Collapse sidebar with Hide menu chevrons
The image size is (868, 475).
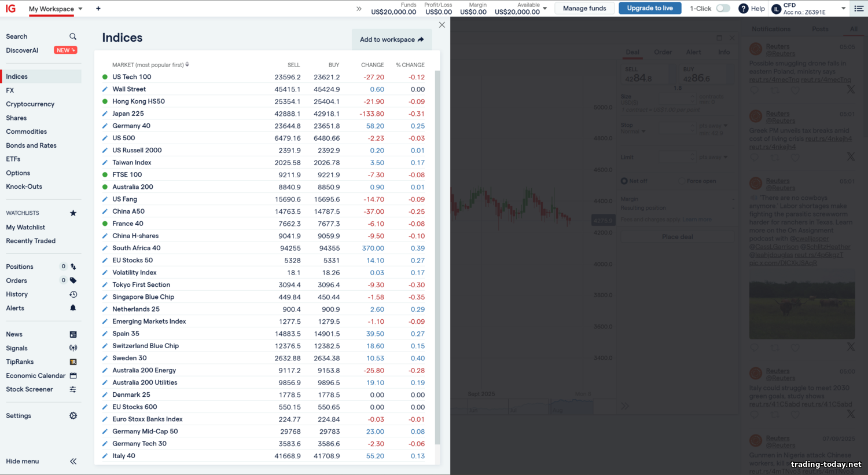pos(73,462)
